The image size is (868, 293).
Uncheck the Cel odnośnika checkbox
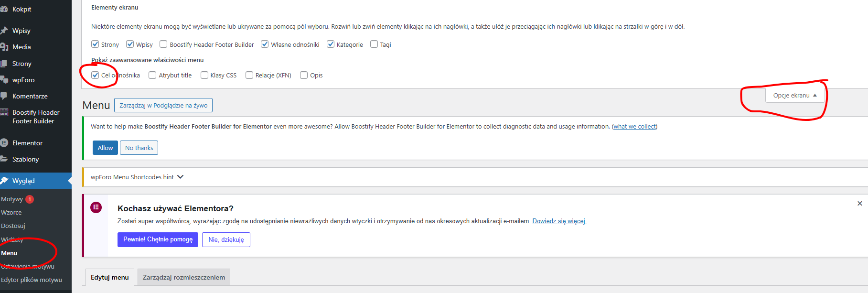tap(95, 75)
